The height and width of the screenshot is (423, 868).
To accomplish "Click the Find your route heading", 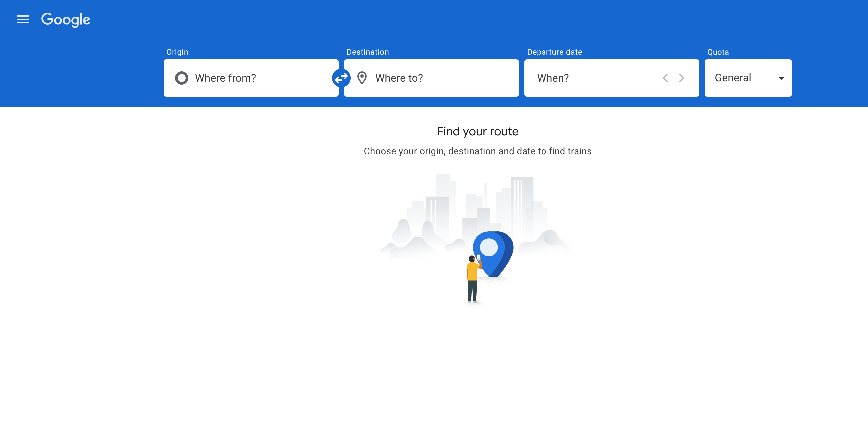I will click(478, 131).
